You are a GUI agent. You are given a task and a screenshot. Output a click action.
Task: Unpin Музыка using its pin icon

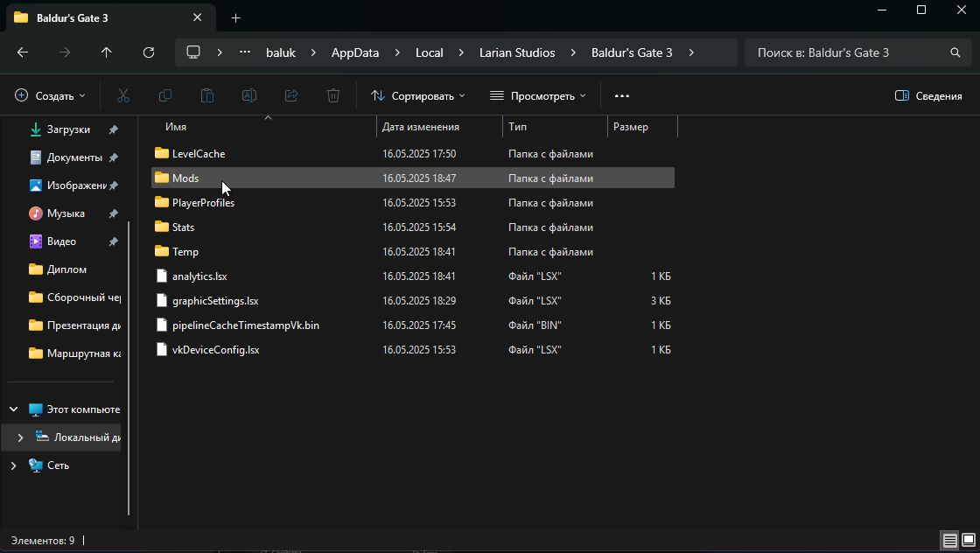point(113,213)
